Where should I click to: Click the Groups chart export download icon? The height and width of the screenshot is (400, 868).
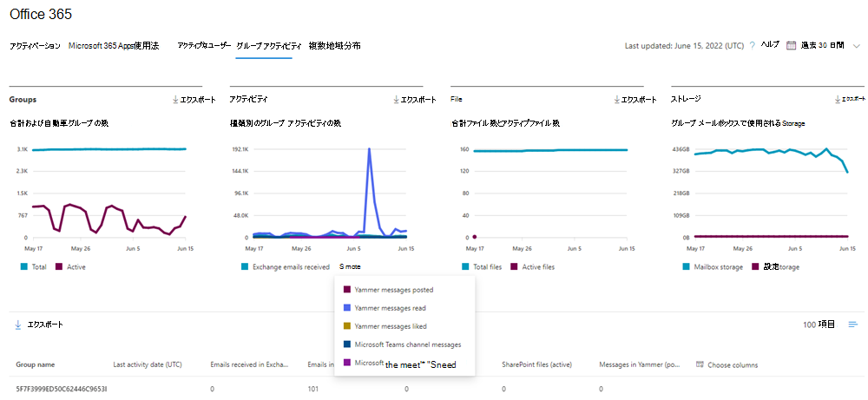(x=175, y=100)
